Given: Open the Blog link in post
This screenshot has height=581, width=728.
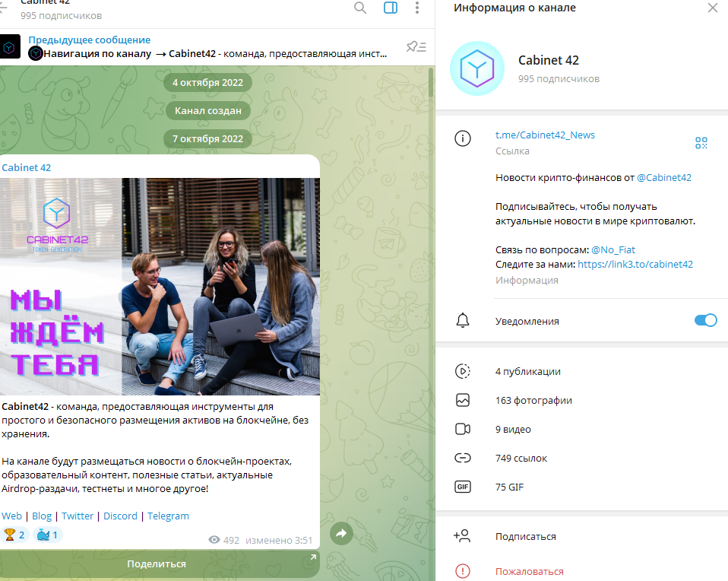Looking at the screenshot, I should tap(42, 516).
